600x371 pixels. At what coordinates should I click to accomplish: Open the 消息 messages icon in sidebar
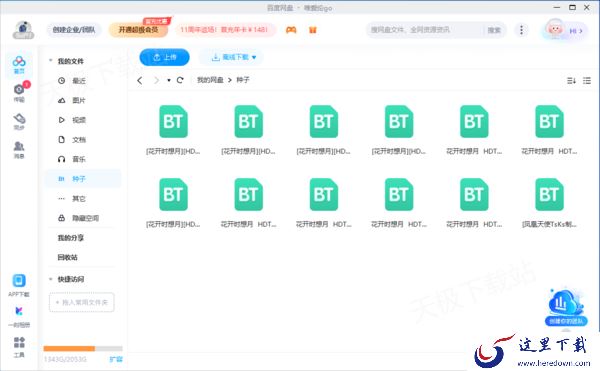coord(19,150)
